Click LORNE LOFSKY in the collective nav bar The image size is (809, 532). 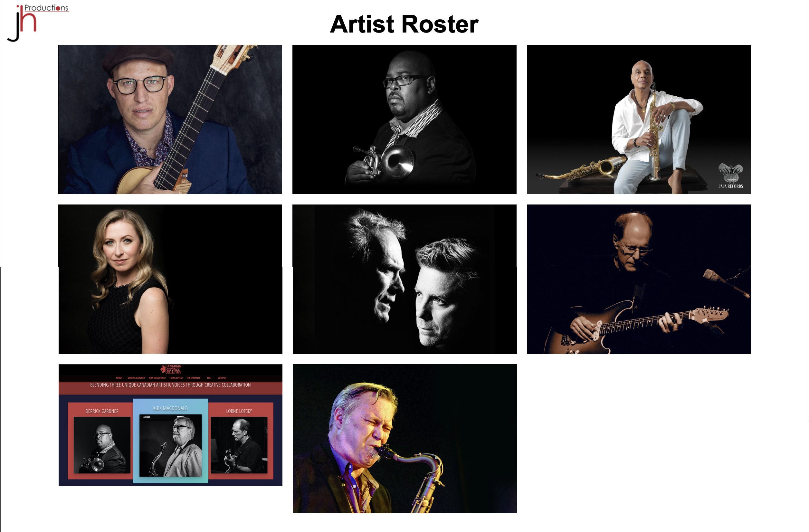point(176,378)
